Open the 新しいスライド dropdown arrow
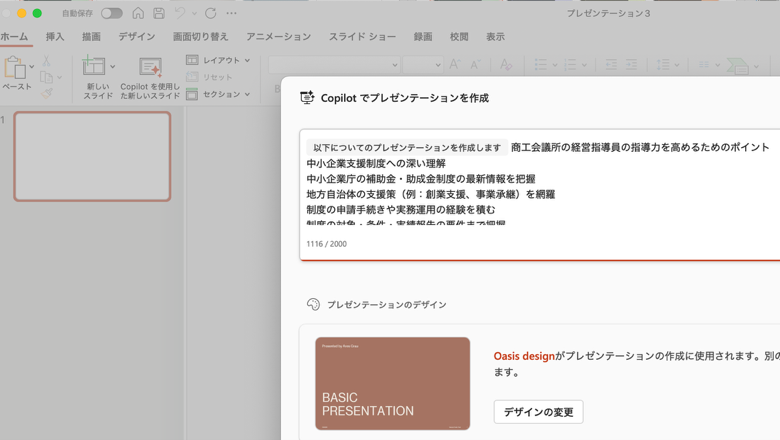780x440 pixels. [x=112, y=67]
